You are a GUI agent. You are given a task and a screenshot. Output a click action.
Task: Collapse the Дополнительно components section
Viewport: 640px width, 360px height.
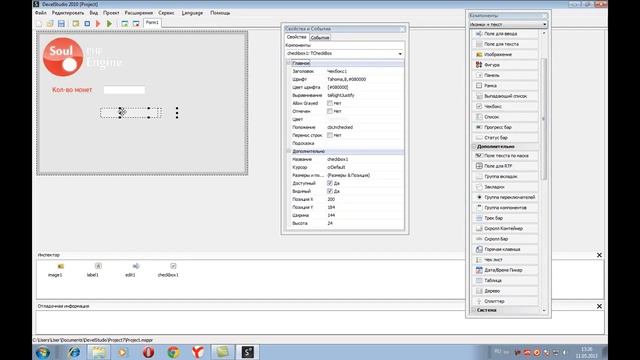pos(475,146)
